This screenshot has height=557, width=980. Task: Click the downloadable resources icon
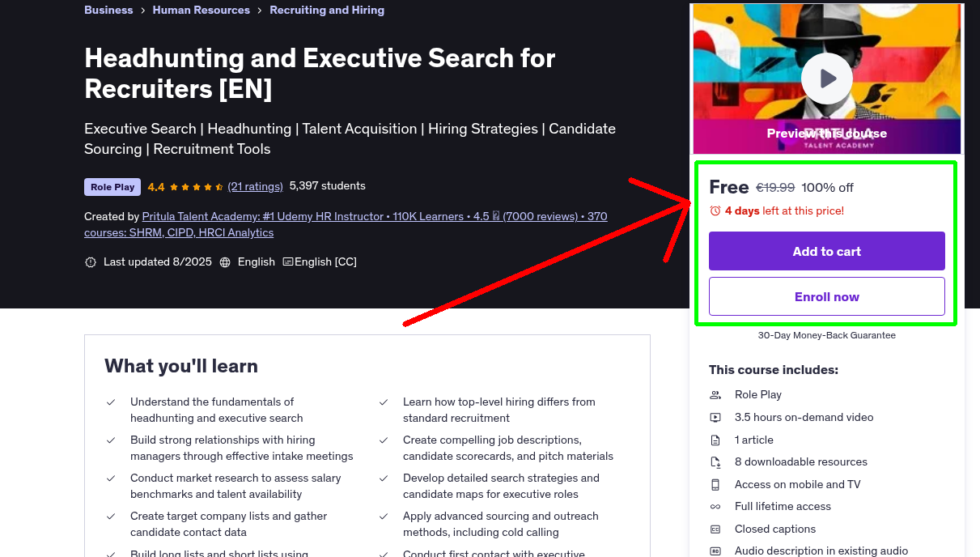pyautogui.click(x=715, y=462)
